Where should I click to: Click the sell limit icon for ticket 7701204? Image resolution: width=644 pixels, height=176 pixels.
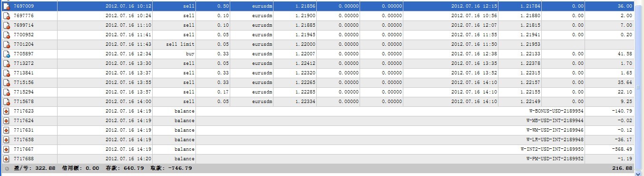pyautogui.click(x=7, y=44)
